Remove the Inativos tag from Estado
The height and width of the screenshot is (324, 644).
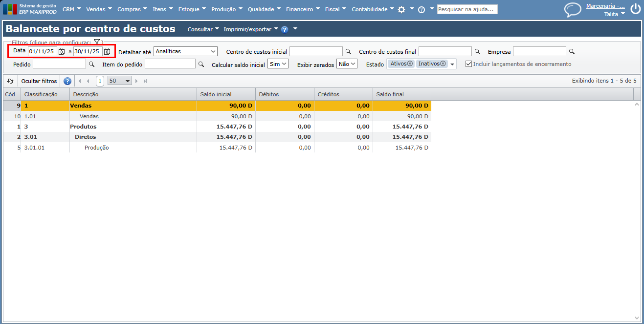pyautogui.click(x=443, y=64)
